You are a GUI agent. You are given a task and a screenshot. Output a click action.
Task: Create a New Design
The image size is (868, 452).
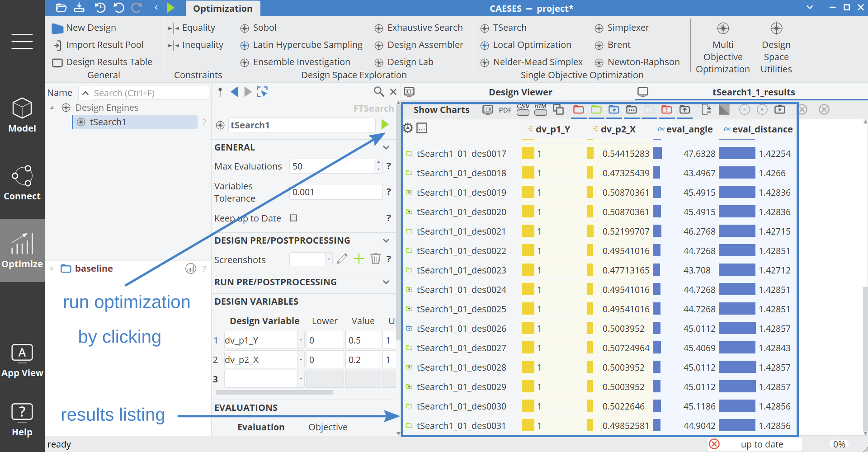(84, 28)
